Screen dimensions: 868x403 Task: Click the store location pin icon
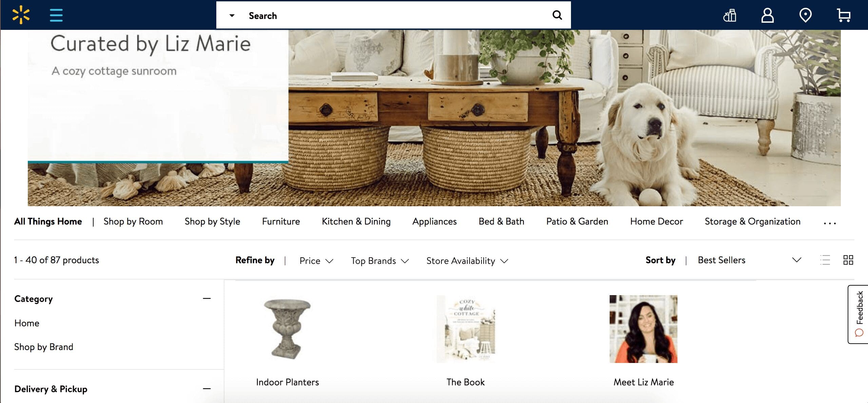pos(806,15)
